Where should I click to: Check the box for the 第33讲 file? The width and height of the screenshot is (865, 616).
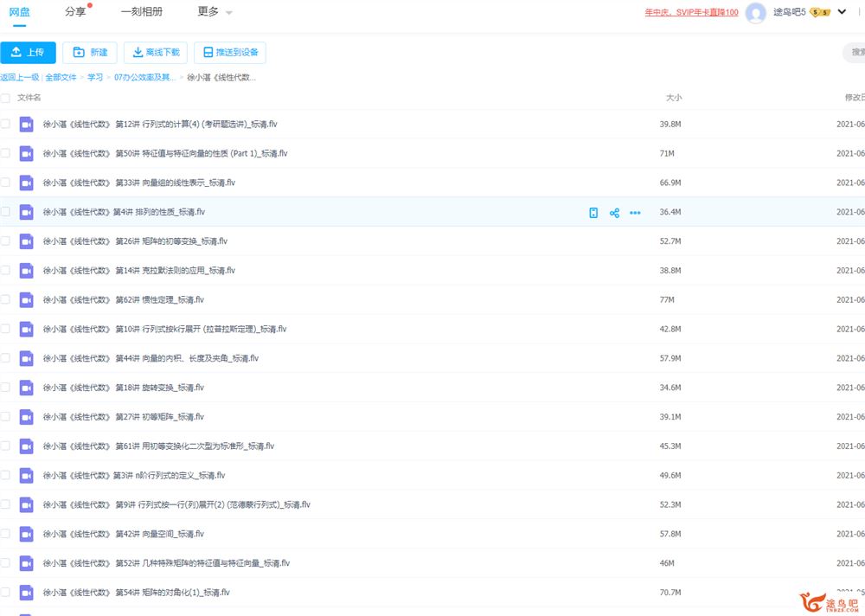pos(5,183)
